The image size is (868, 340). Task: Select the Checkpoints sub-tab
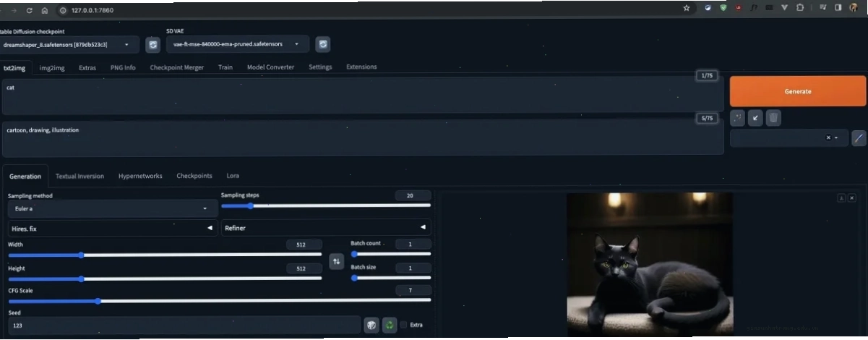(x=194, y=176)
